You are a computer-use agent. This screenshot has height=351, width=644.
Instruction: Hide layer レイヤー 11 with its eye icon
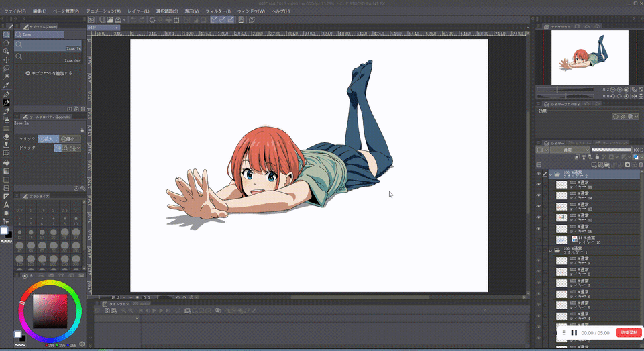pos(539,185)
